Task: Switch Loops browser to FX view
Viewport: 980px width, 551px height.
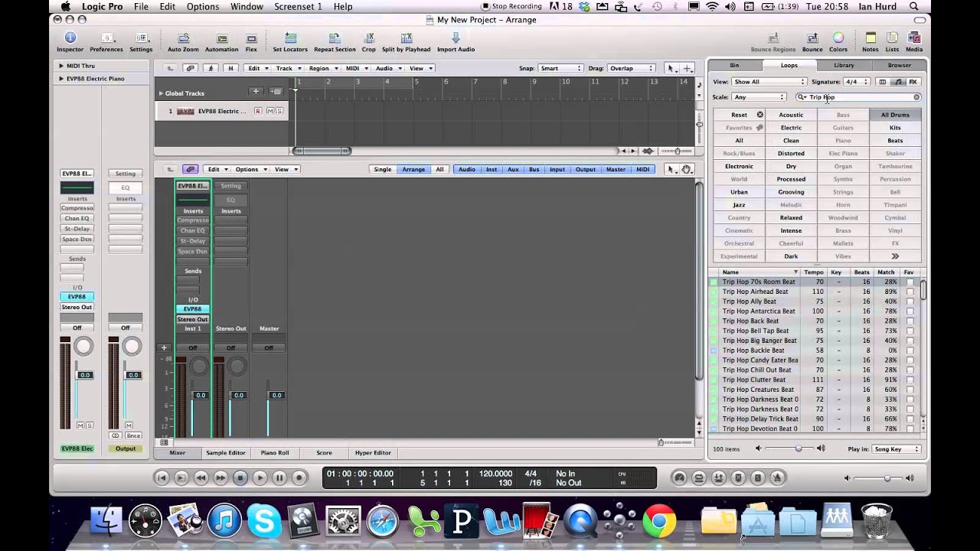Action: (x=913, y=82)
